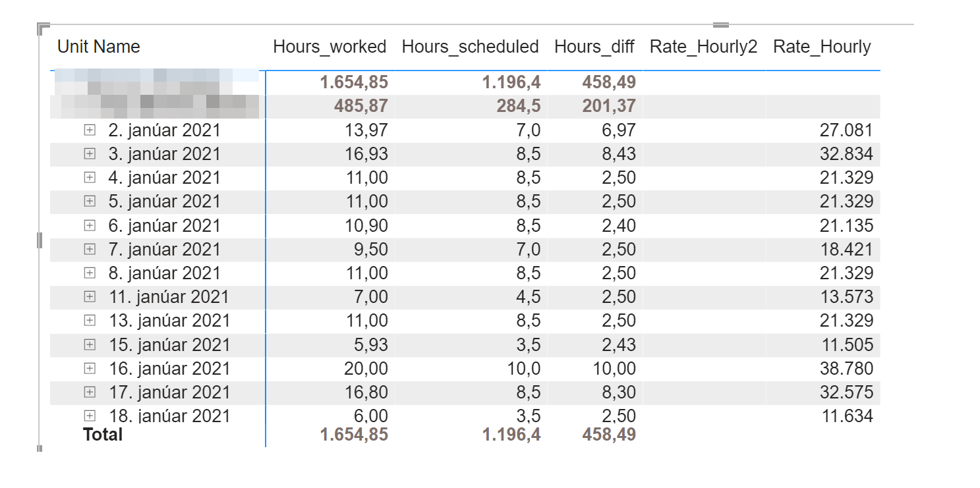
Task: Expand the 3. janúar 2021 row
Action: pos(90,154)
